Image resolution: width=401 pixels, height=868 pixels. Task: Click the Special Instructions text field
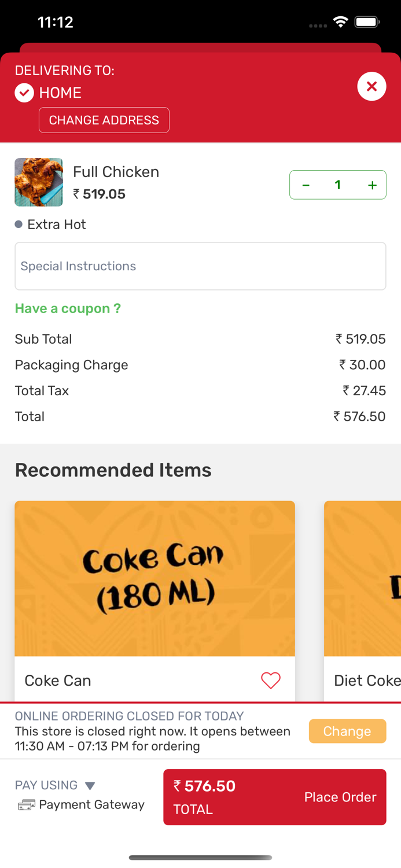click(x=200, y=266)
